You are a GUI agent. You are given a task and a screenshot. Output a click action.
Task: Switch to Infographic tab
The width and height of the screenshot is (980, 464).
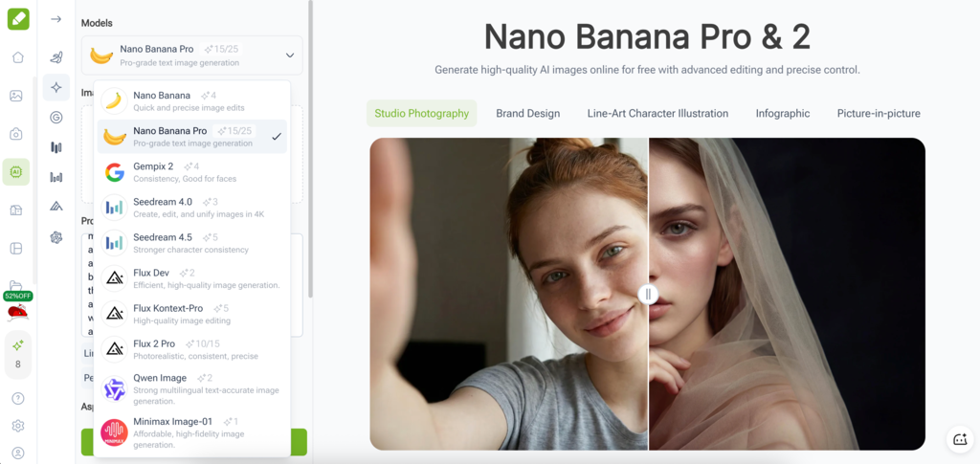(783, 113)
